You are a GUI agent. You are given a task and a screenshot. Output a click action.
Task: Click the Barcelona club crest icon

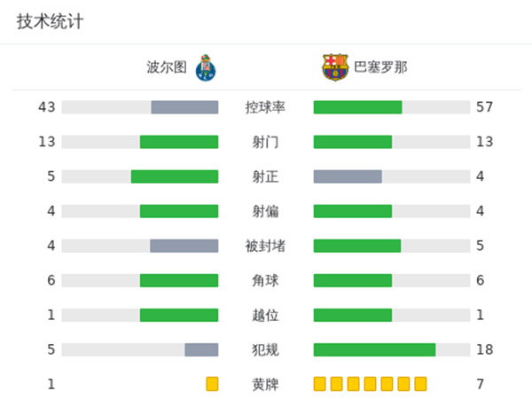[335, 67]
